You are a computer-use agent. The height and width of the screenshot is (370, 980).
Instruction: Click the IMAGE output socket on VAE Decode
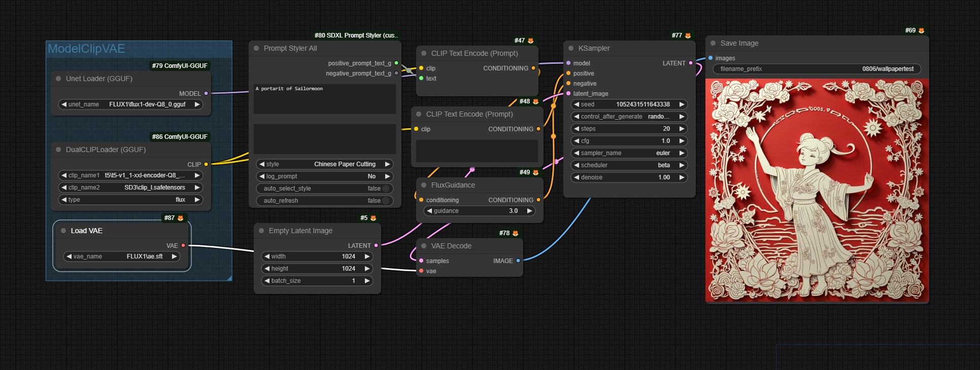[x=518, y=261]
